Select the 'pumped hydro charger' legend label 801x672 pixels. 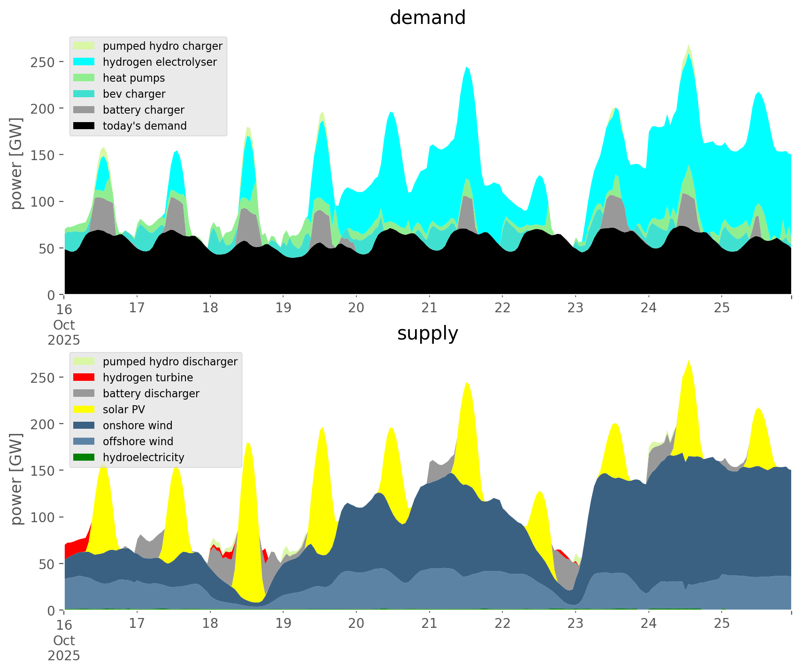(162, 46)
